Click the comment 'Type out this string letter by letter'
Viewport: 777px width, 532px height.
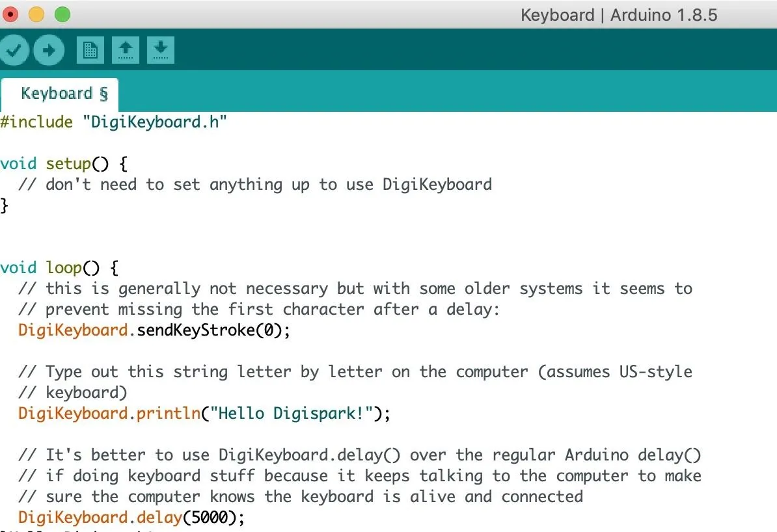[355, 371]
